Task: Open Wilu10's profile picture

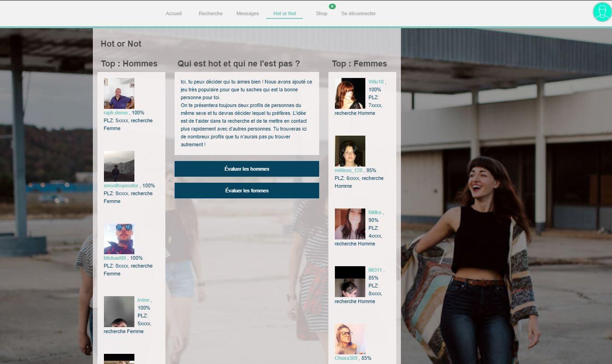Action: tap(350, 93)
